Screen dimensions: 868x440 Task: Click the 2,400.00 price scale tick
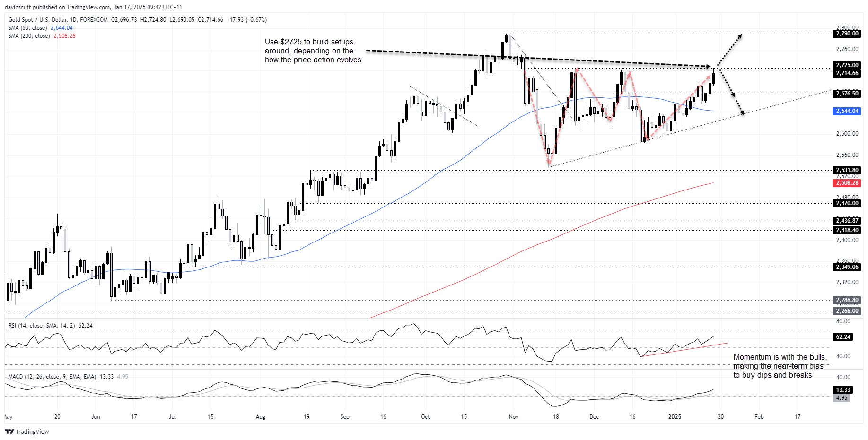847,240
